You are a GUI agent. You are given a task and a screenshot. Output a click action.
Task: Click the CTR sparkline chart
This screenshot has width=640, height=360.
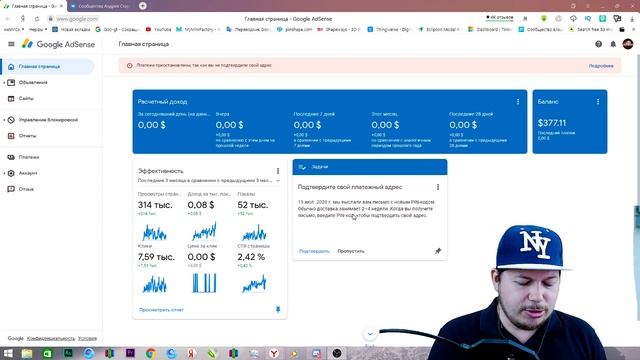click(254, 284)
